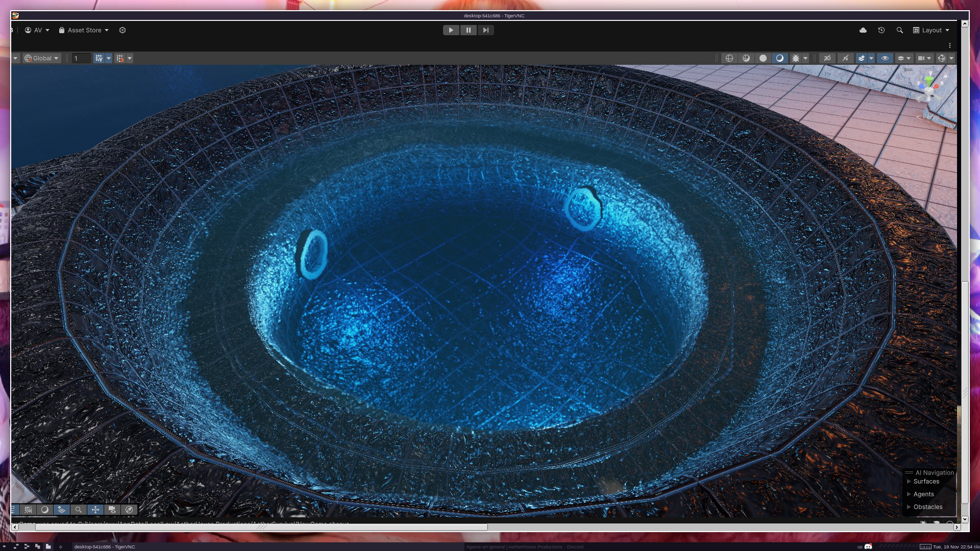Toggle scene visibility eye icon
980x551 pixels.
885,58
